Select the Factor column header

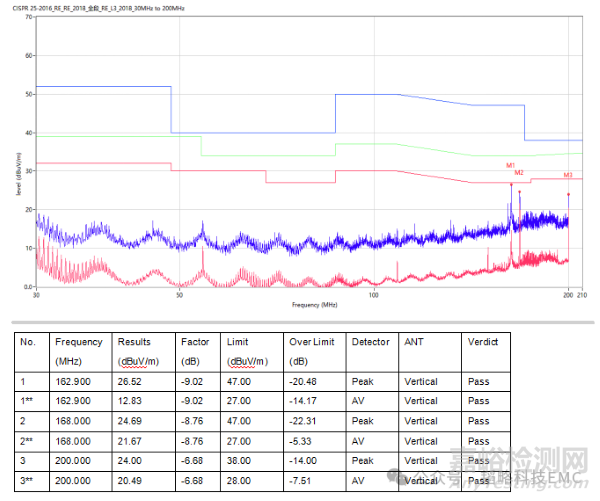195,342
